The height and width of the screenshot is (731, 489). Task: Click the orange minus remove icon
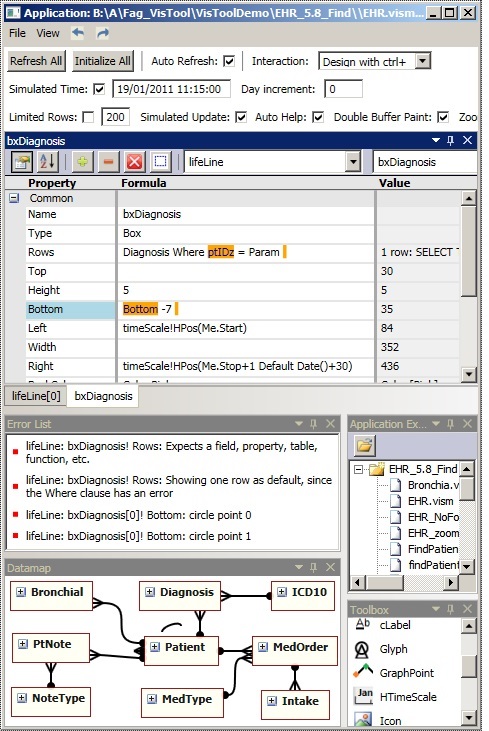(x=108, y=162)
